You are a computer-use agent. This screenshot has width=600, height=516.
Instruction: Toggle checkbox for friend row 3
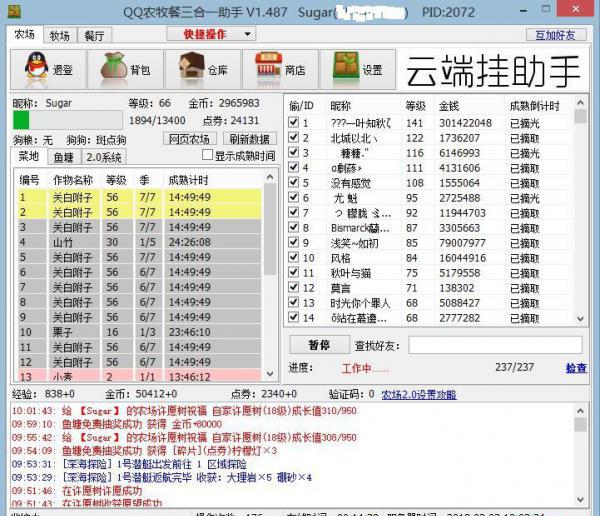293,152
